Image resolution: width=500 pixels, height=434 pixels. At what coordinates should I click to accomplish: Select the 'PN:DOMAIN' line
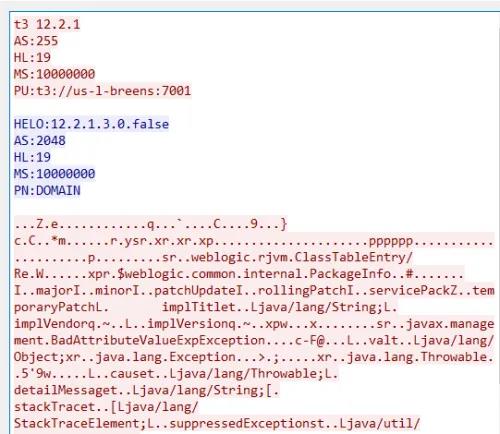47,191
